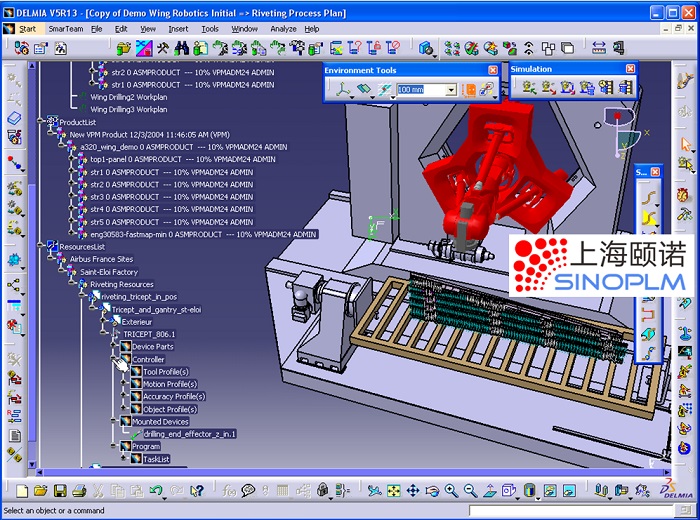Screen dimensions: 700x520
Task: Collapse the ProductList tree node
Action: (x=41, y=122)
